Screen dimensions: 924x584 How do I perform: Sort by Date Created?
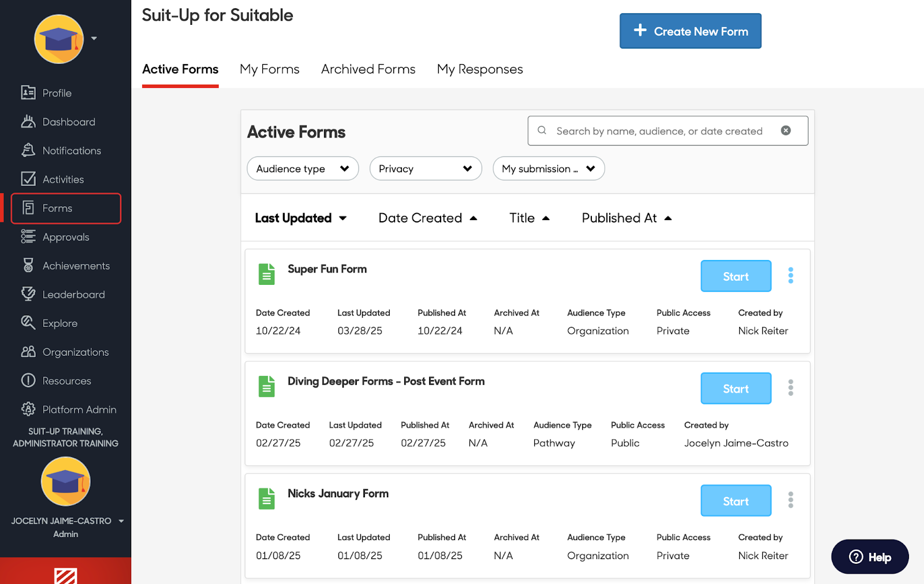point(428,218)
